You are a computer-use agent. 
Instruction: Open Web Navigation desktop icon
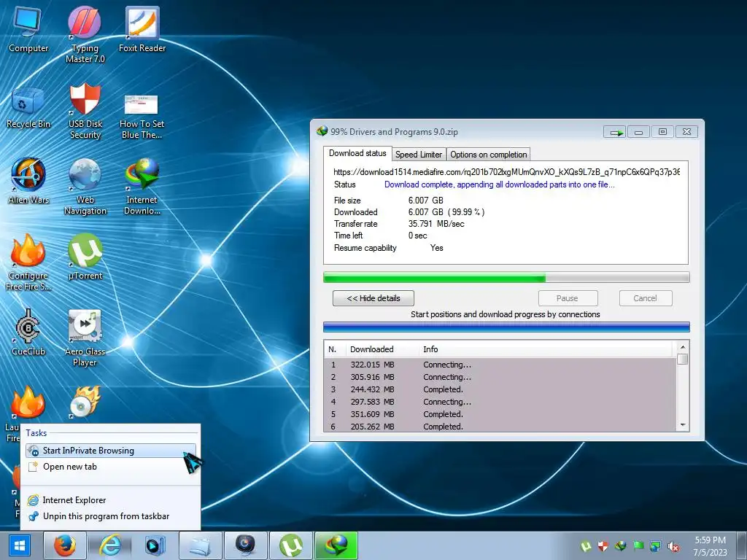[85, 187]
